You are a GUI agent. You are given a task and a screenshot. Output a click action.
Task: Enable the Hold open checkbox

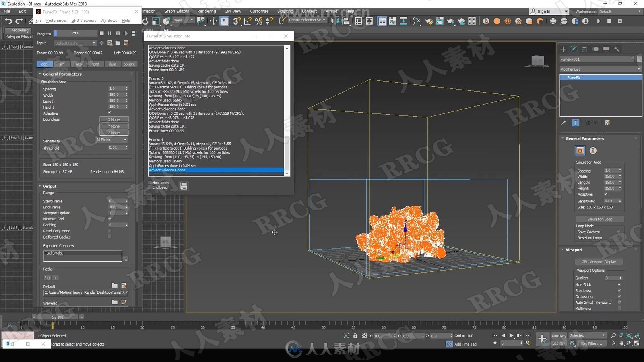[150, 183]
